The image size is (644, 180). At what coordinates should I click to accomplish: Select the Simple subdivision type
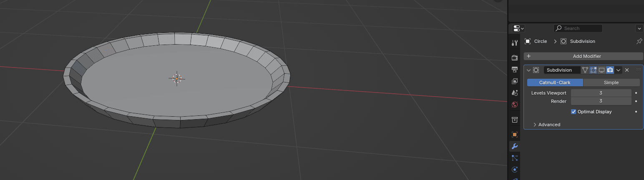tap(611, 82)
